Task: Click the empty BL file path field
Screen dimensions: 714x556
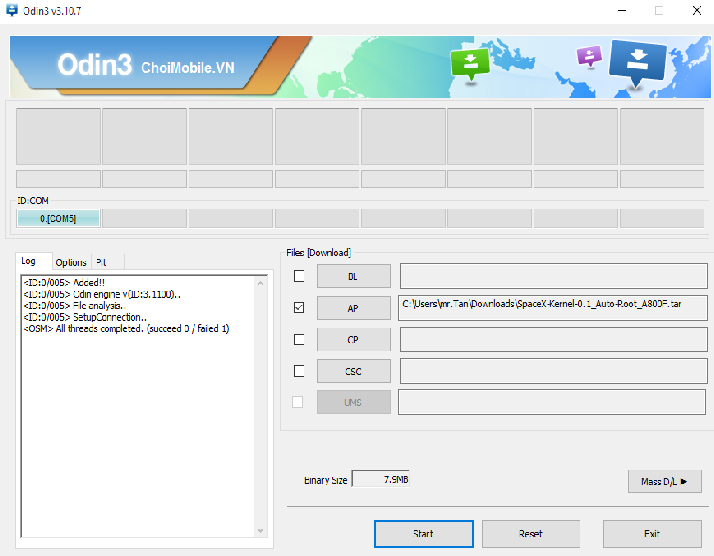Action: pos(553,276)
